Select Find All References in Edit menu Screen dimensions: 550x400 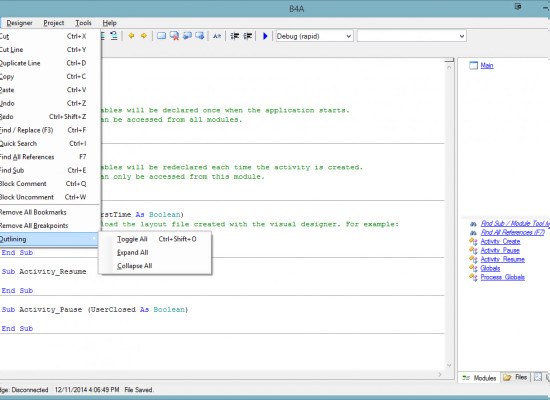[x=49, y=157]
